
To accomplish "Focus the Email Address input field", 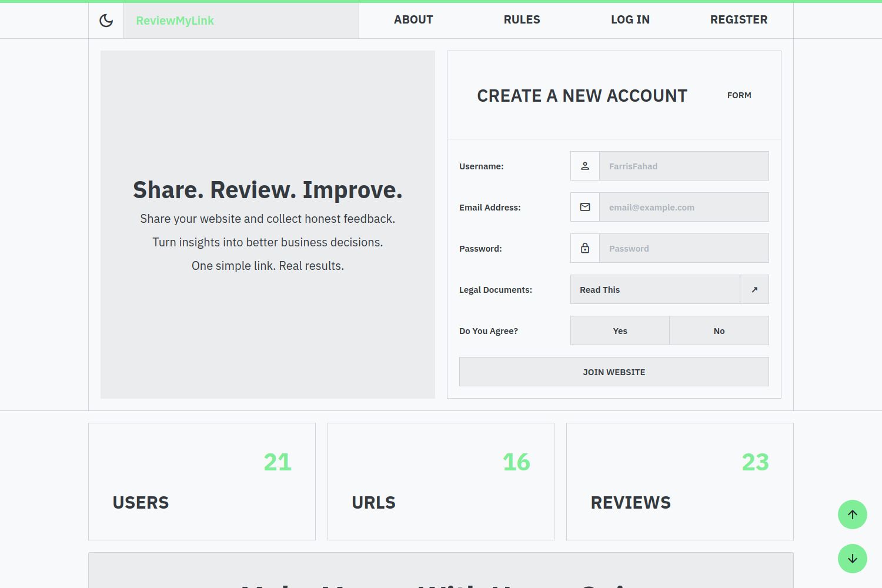I will [684, 207].
